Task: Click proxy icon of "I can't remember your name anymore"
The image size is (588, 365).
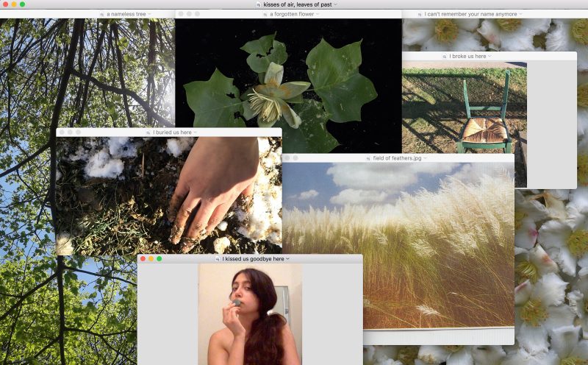Action: (419, 14)
